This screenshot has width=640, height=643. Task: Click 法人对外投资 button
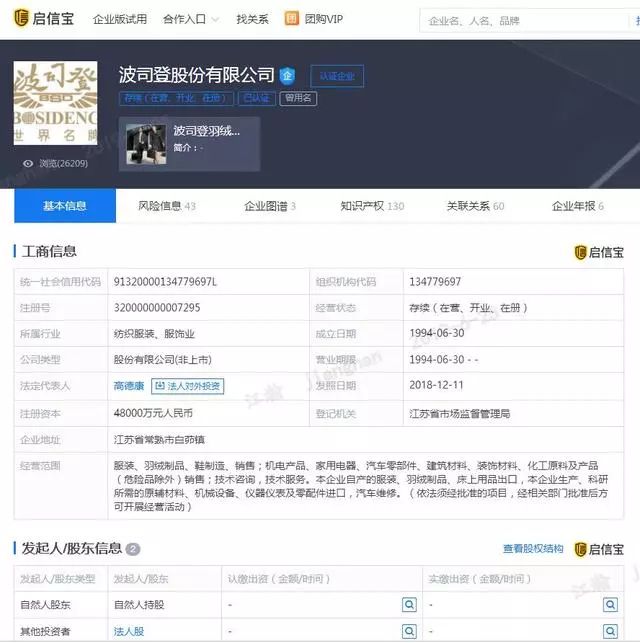(x=187, y=386)
